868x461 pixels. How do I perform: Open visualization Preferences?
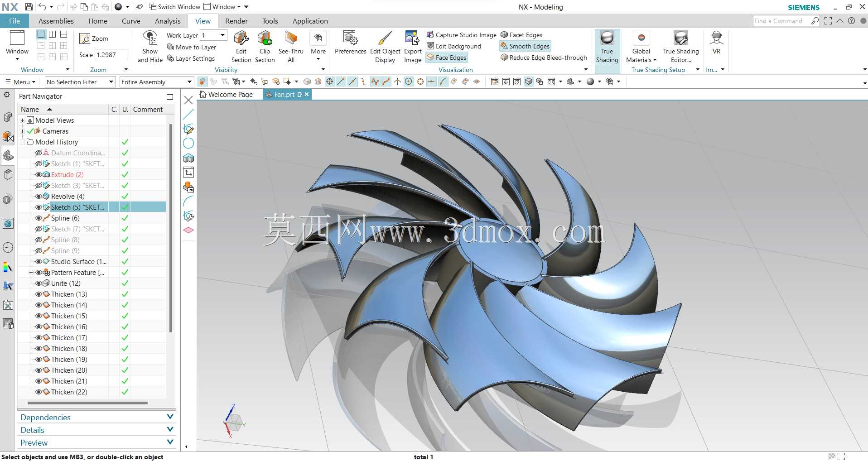[350, 43]
